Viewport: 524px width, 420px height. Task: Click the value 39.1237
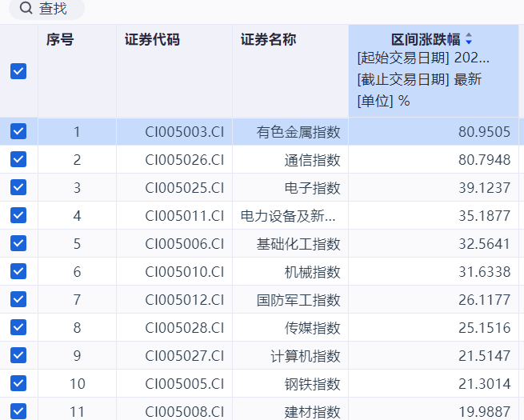(x=484, y=188)
